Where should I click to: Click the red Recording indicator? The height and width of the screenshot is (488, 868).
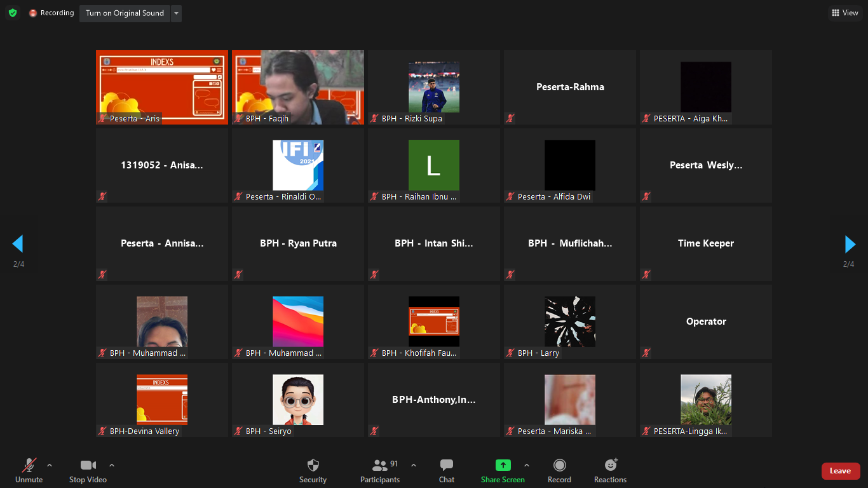[x=51, y=13]
